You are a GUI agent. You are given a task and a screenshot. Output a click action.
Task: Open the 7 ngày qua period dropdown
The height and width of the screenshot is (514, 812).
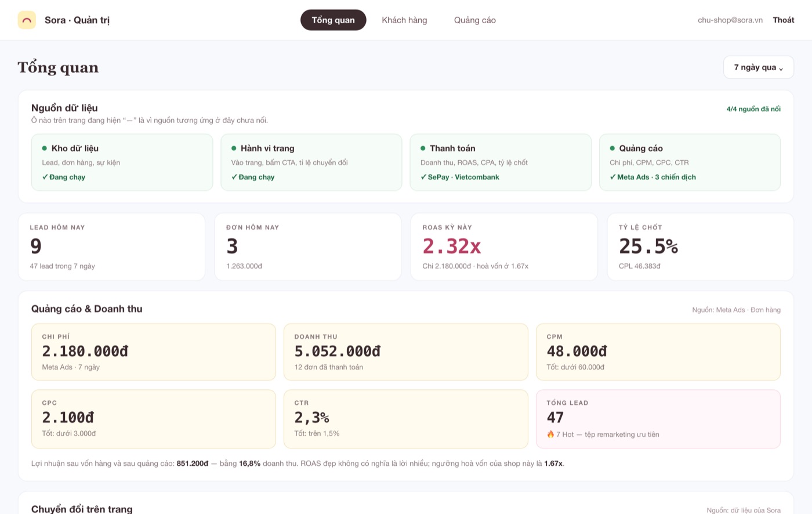pos(758,67)
